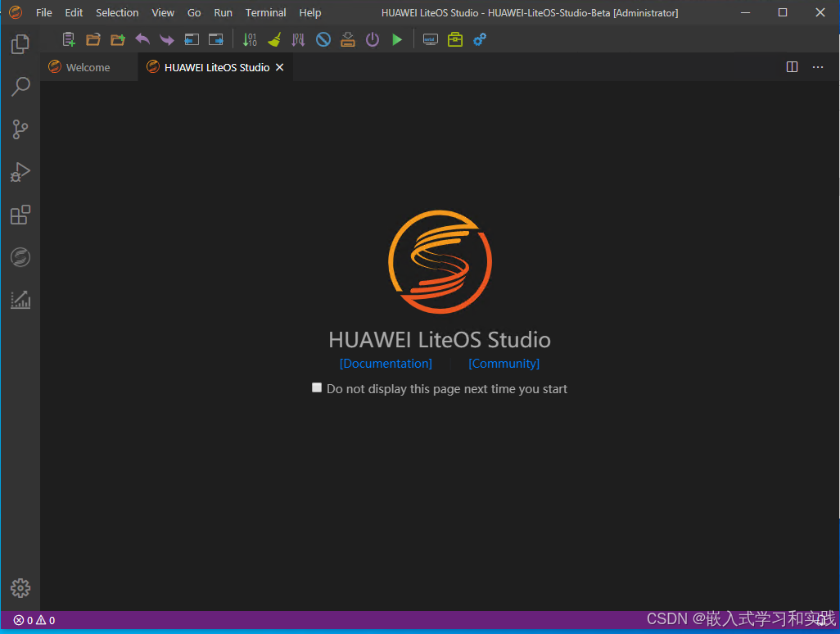Click the New Project toolbar icon

point(69,39)
